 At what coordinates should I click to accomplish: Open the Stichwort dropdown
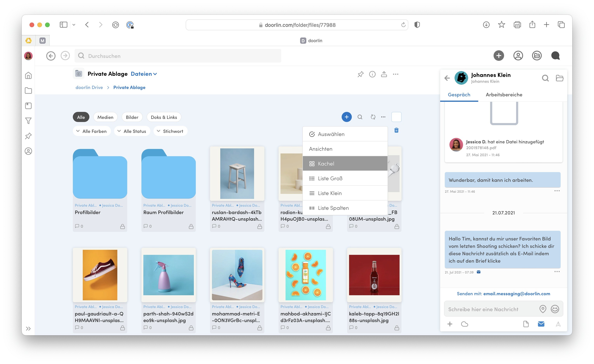click(170, 131)
